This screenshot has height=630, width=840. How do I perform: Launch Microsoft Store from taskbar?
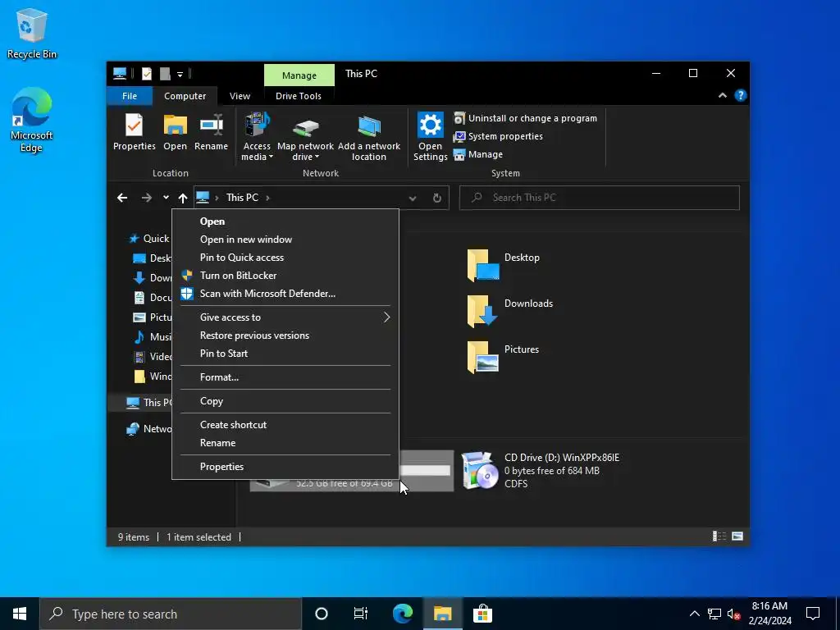(482, 614)
